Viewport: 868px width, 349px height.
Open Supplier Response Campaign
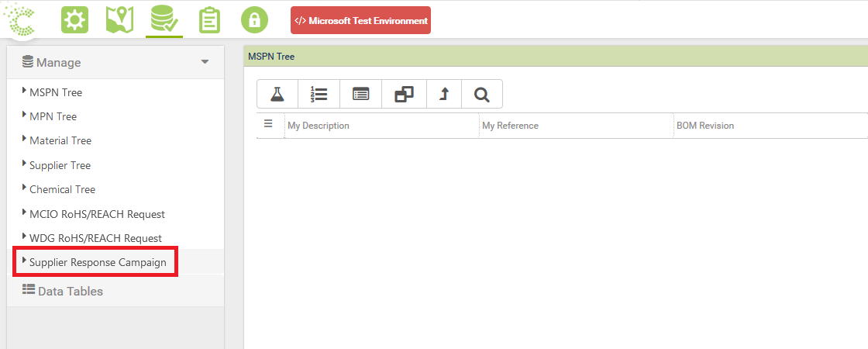click(98, 262)
